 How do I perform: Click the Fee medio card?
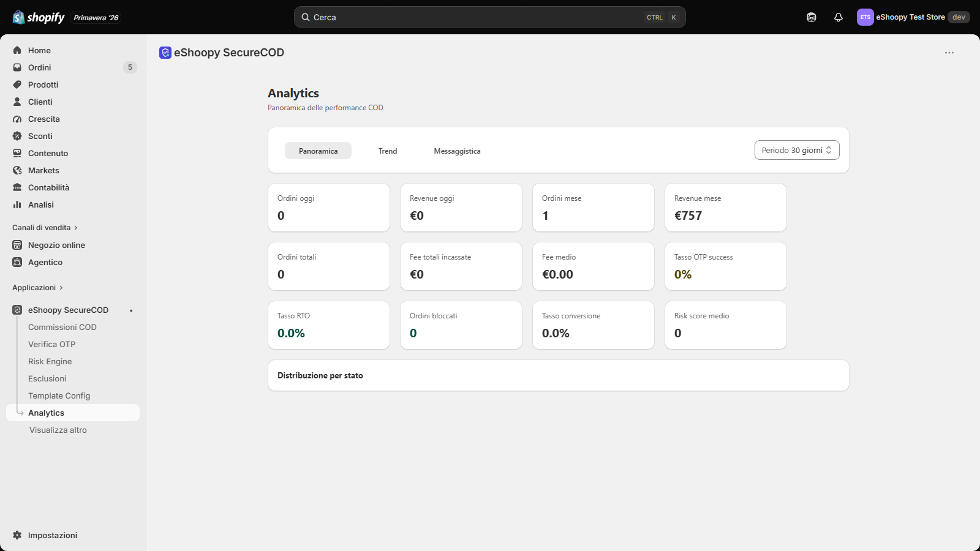point(594,266)
